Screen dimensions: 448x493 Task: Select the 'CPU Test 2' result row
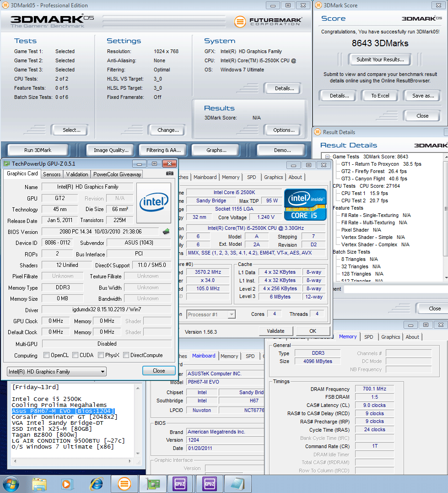point(365,200)
